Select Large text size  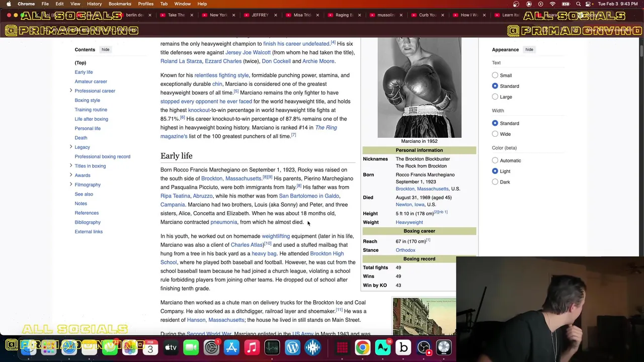click(x=495, y=97)
